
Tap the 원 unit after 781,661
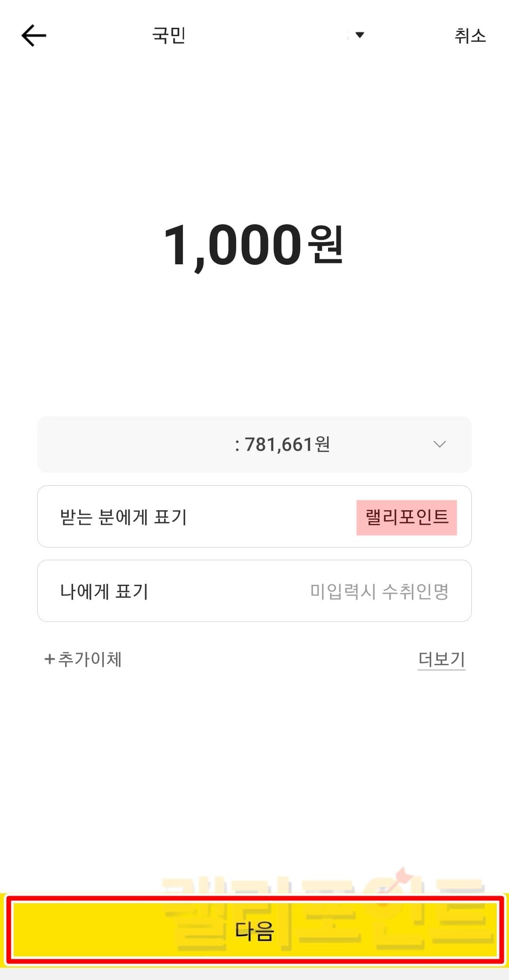(x=322, y=444)
